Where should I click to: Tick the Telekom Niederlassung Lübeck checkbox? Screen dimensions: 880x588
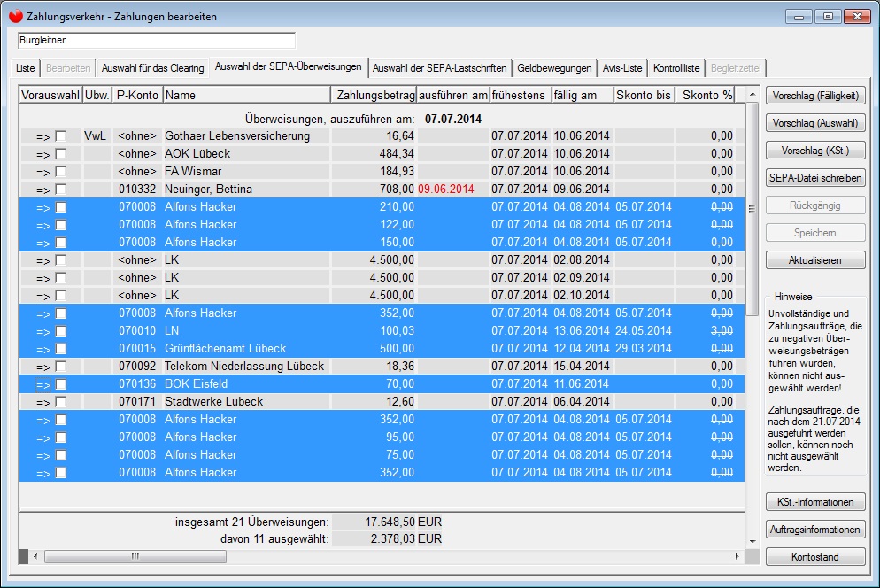tap(60, 366)
